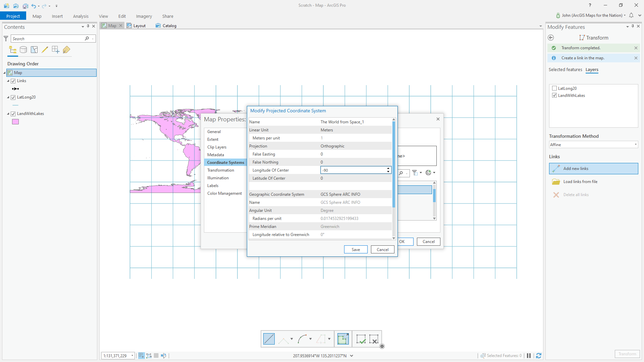Viewport: 644px width, 362px height.
Task: Open the Imagery ribbon tab
Action: 144,16
